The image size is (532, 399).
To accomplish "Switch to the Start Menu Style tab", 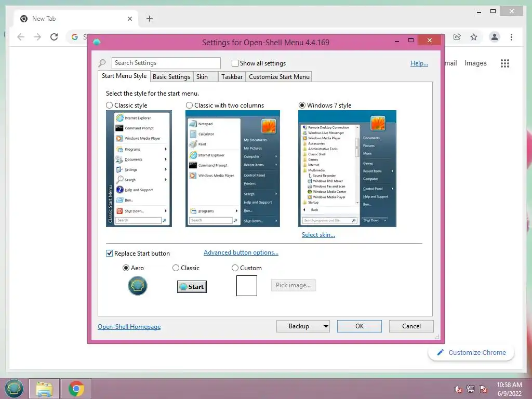I will [124, 76].
